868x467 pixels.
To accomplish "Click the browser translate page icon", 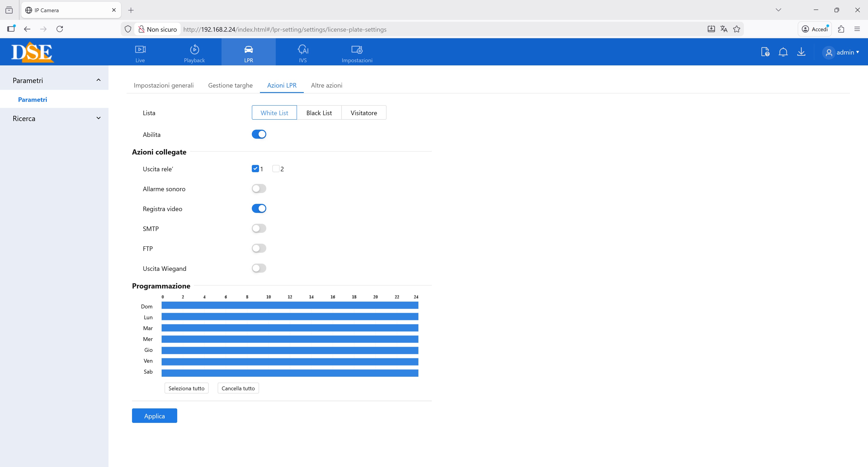I will (724, 29).
